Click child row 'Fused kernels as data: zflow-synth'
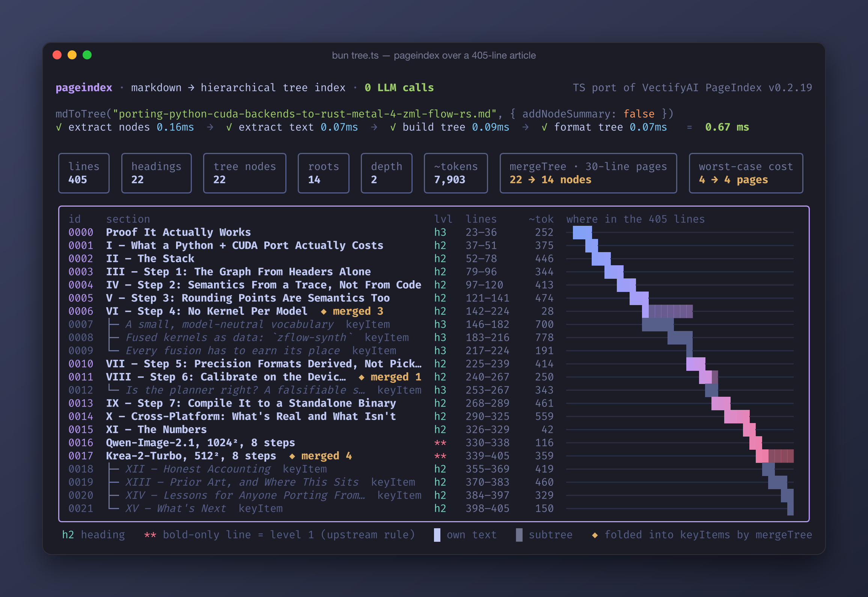Image resolution: width=868 pixels, height=597 pixels. pos(431,337)
